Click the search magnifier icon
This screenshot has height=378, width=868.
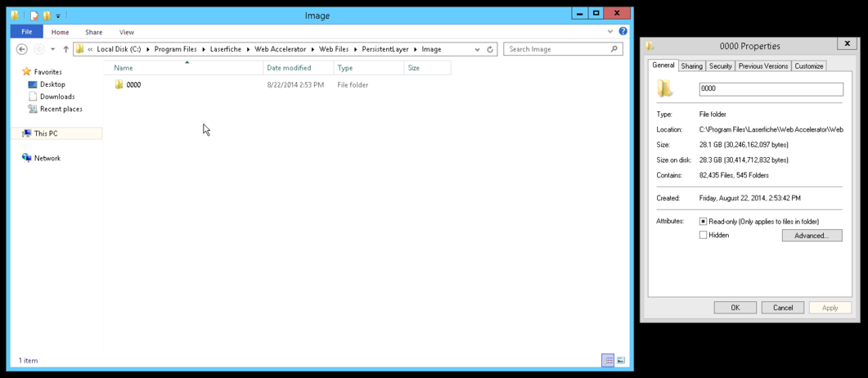pyautogui.click(x=614, y=49)
